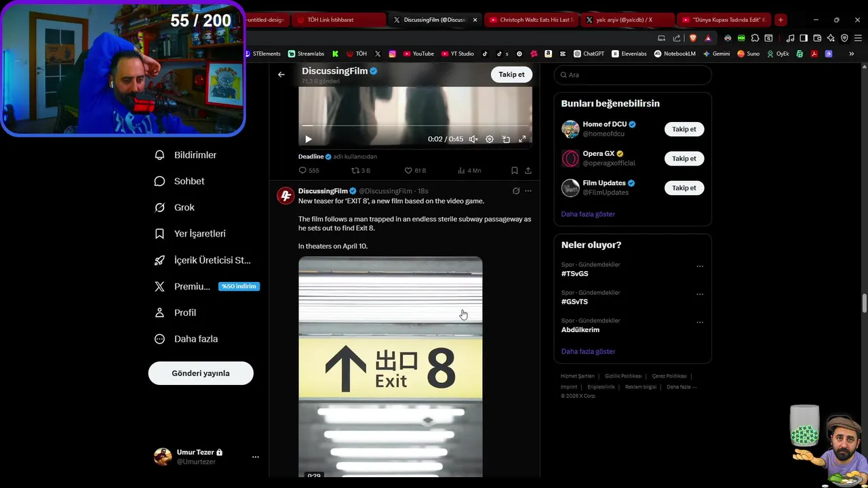Viewport: 868px width, 488px height.
Task: Open the ChatGPT bookmark
Action: click(x=589, y=54)
